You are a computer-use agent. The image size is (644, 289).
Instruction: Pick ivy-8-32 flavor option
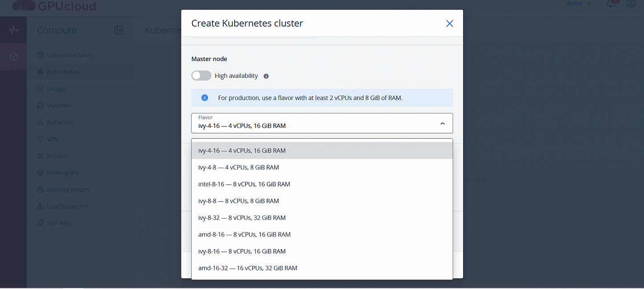322,217
